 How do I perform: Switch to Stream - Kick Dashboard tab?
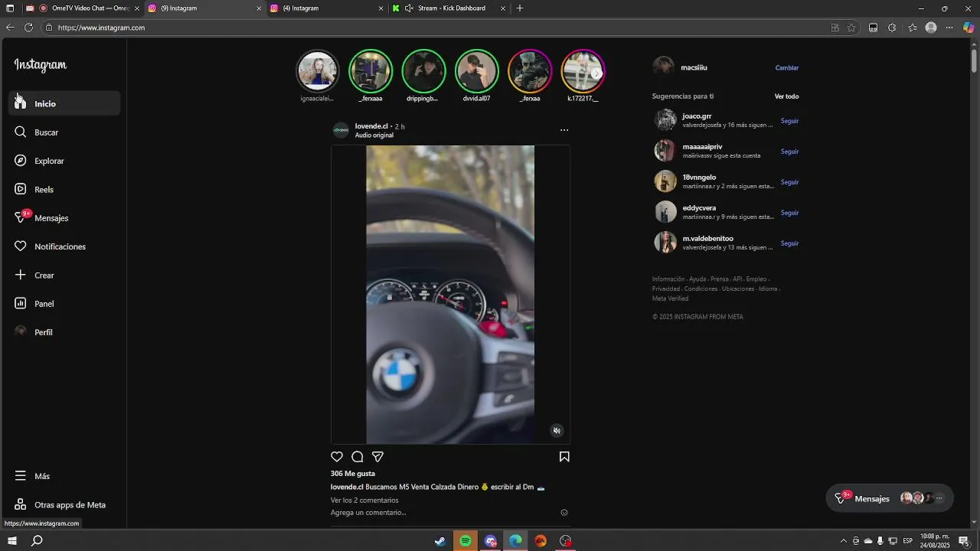(x=449, y=8)
